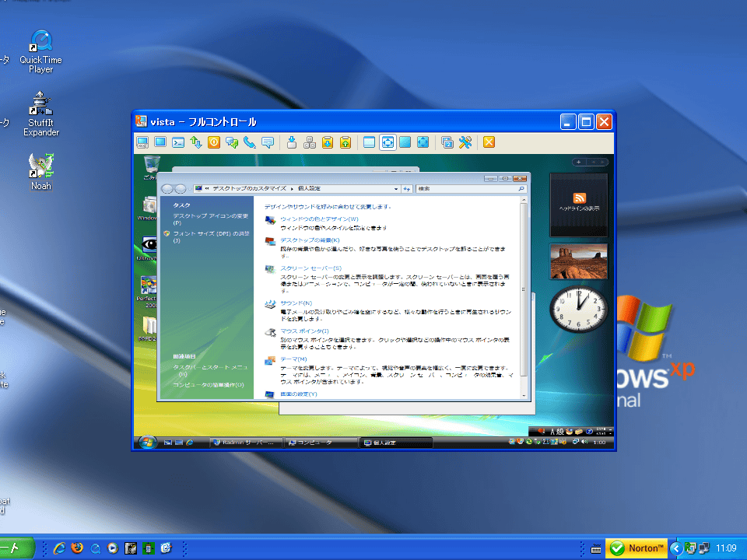Click the orange Shutdown icon in toolbar
Screen dimensions: 747x560
pyautogui.click(x=214, y=142)
